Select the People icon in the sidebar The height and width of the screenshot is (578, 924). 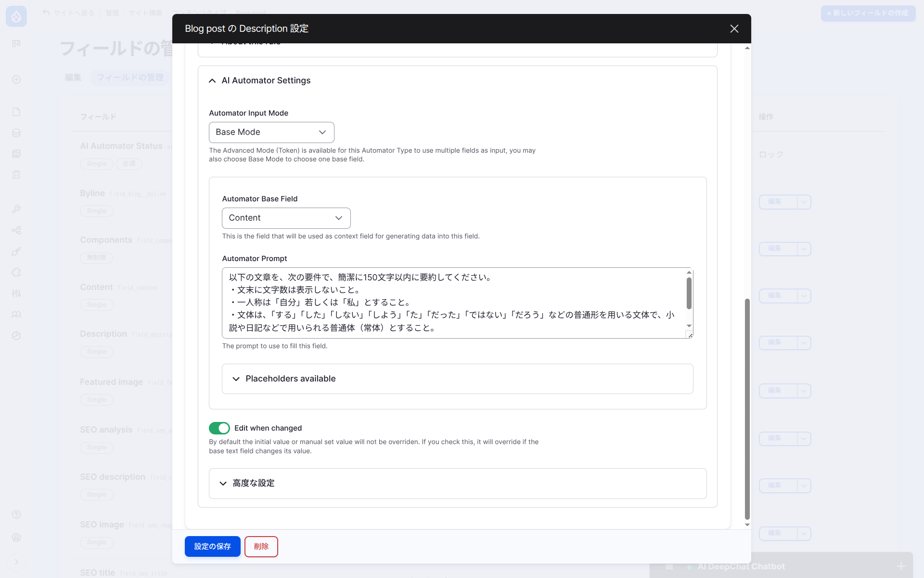(16, 315)
